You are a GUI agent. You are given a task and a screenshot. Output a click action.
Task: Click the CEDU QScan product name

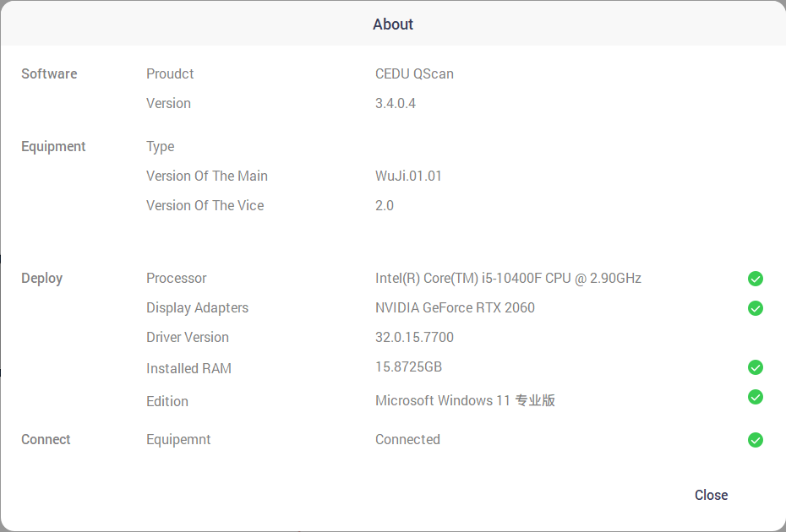pos(414,74)
